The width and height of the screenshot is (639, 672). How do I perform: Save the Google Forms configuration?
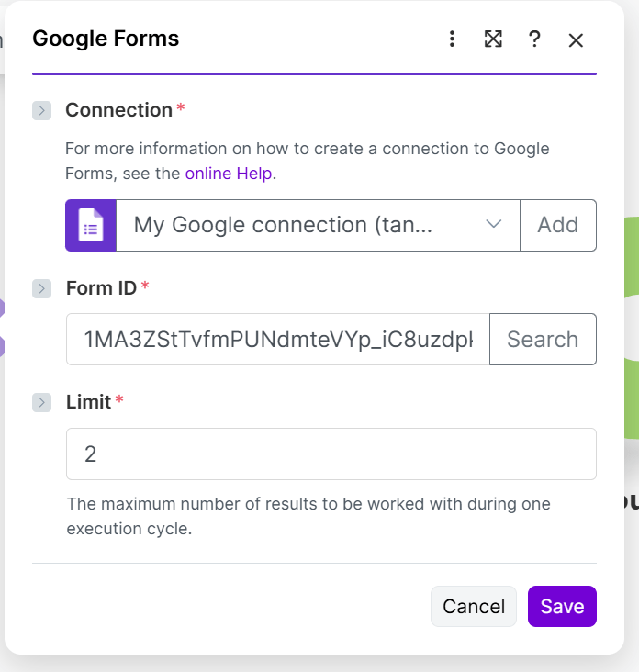tap(562, 607)
